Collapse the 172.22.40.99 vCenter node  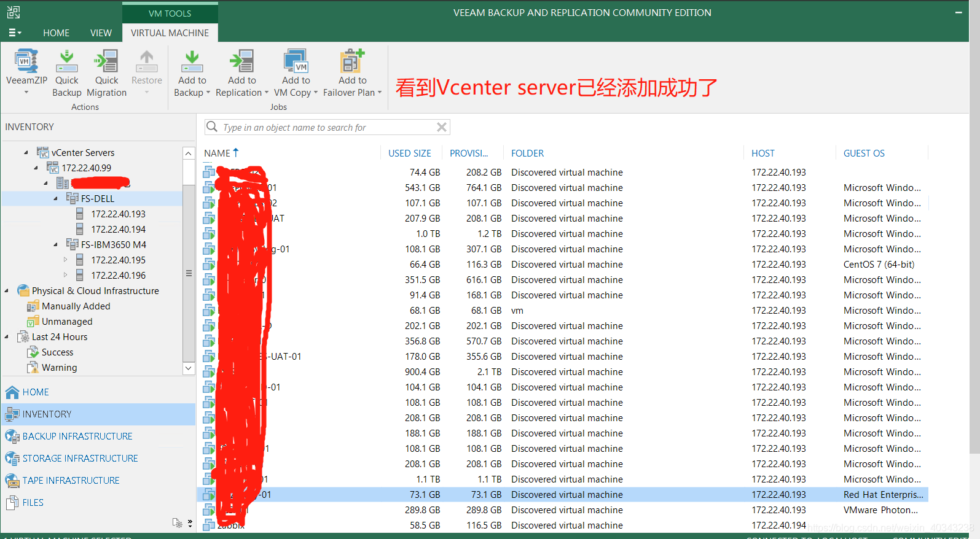click(36, 168)
